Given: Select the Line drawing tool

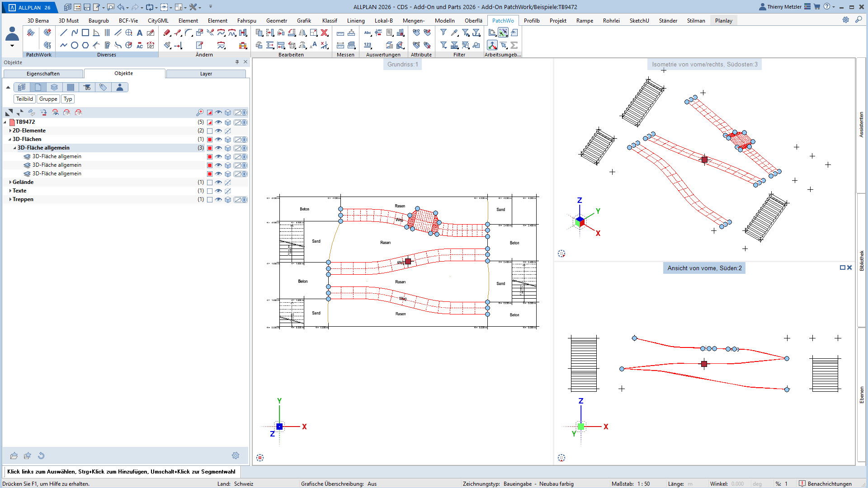Looking at the screenshot, I should pos(63,33).
